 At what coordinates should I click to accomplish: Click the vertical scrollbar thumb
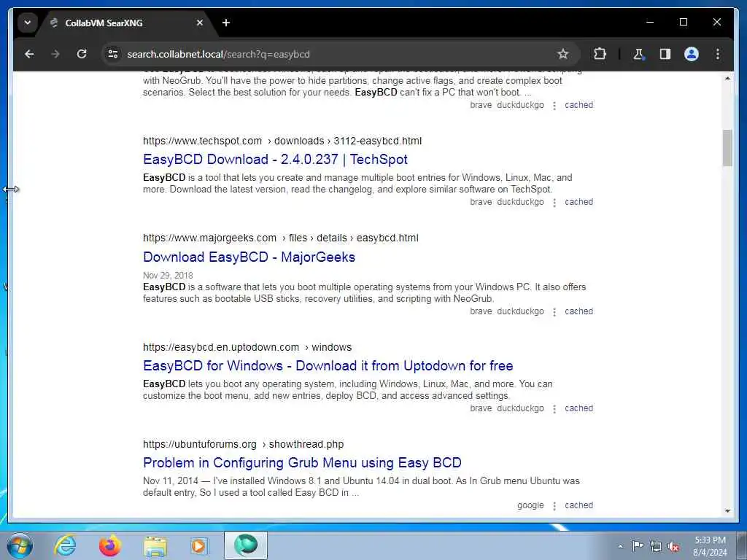click(727, 148)
